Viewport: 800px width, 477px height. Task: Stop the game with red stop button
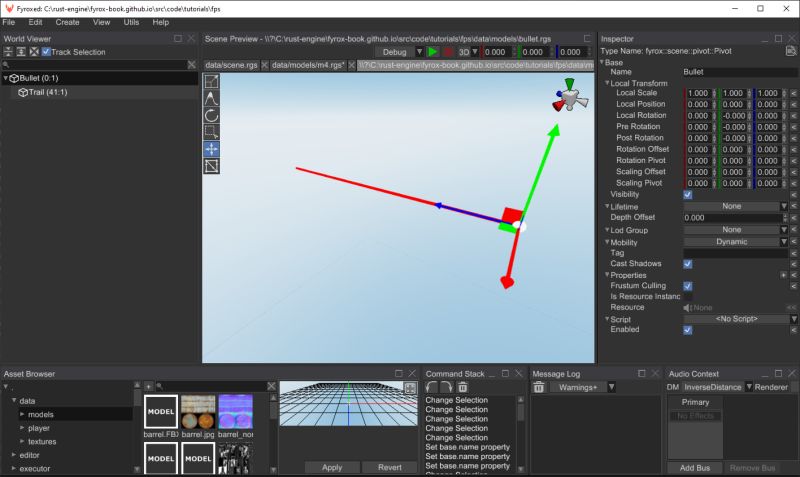(x=448, y=52)
